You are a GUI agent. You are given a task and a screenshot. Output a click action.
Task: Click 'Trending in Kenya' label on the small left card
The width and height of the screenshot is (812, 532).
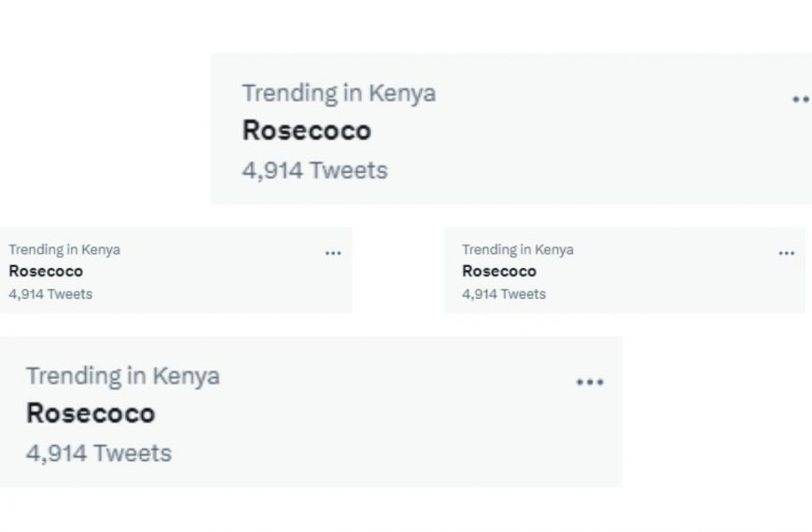pos(64,249)
